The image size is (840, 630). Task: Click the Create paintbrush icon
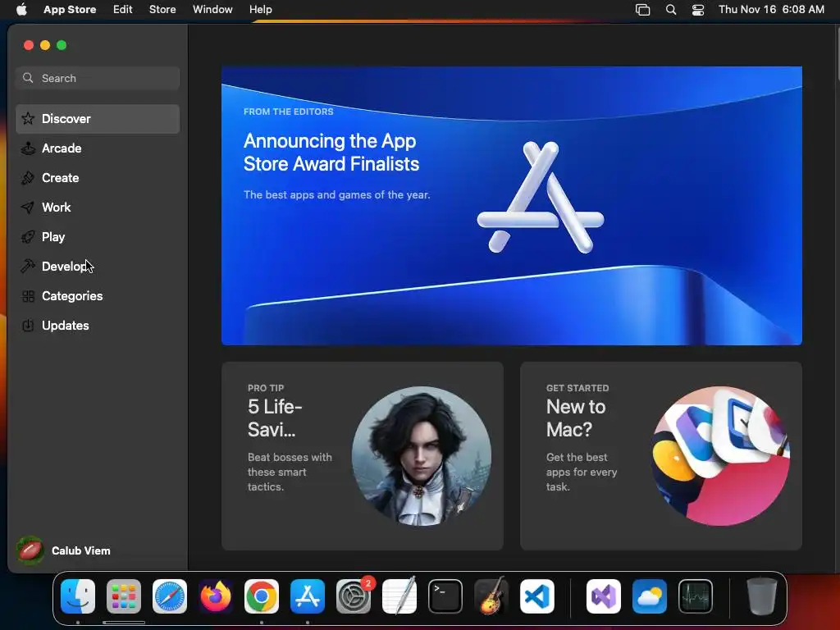click(28, 178)
